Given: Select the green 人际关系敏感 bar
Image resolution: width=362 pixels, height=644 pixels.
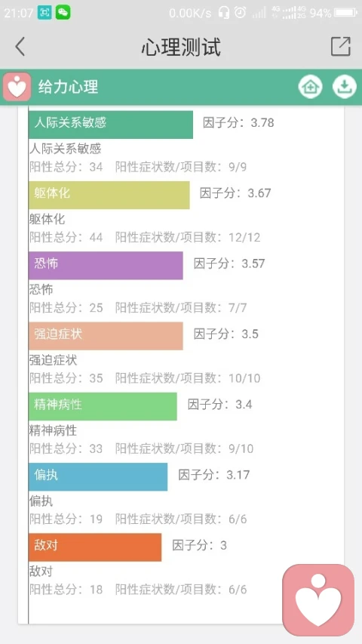Looking at the screenshot, I should 111,125.
